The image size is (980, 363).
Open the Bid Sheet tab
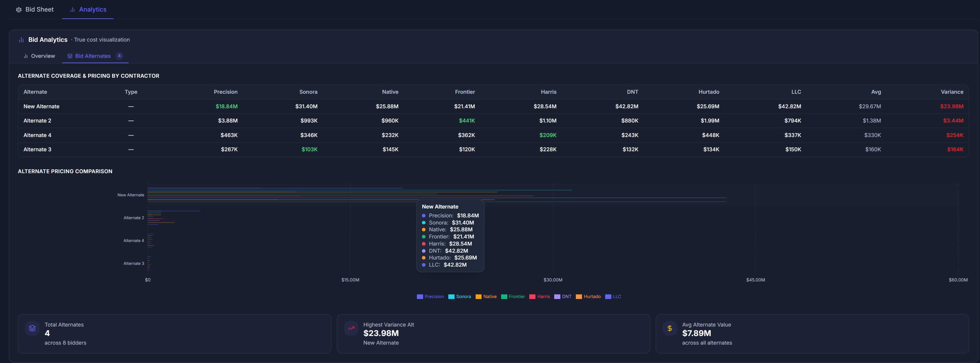(x=35, y=9)
